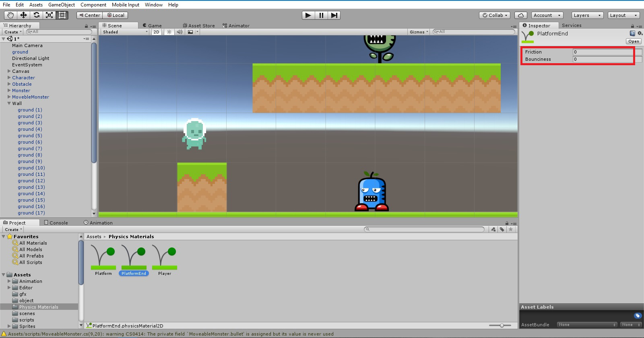The width and height of the screenshot is (644, 338).
Task: Select the Rect transform tool
Action: [62, 15]
